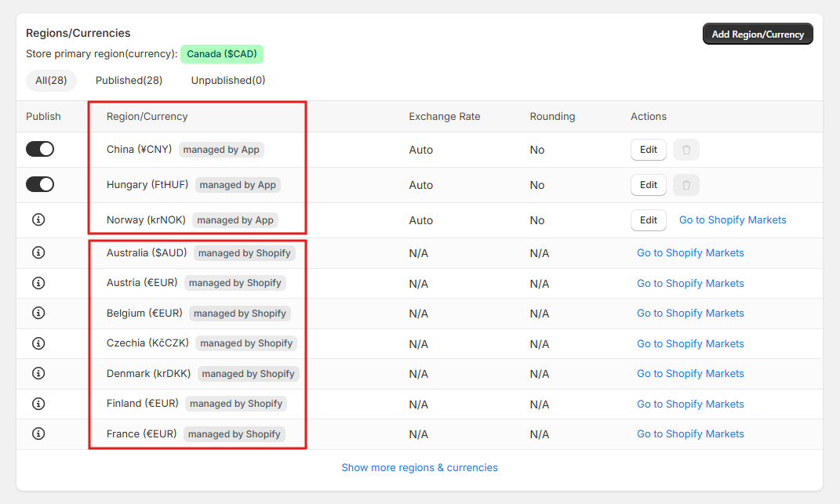Click the N/A exchange rate for France
Image resolution: width=840 pixels, height=504 pixels.
pos(418,434)
